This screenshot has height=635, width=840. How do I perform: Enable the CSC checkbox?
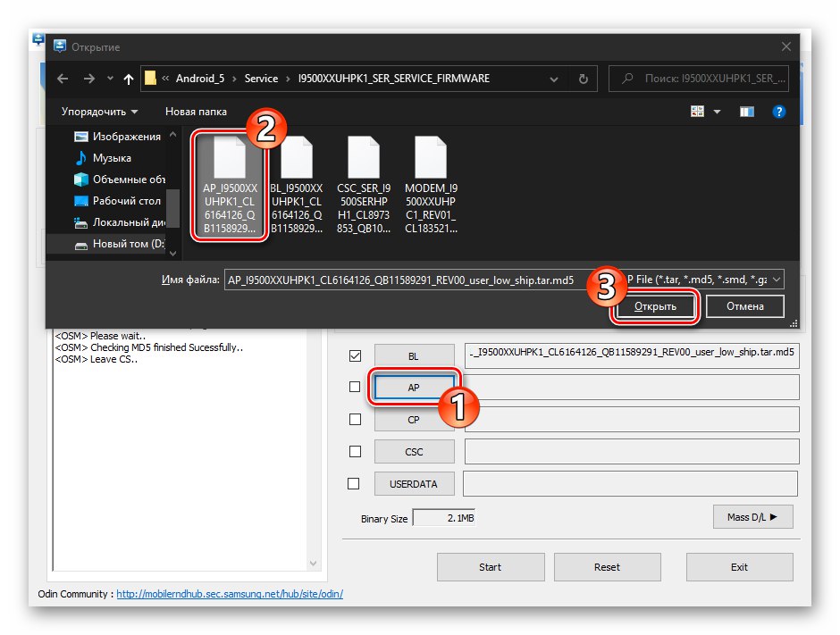point(354,451)
